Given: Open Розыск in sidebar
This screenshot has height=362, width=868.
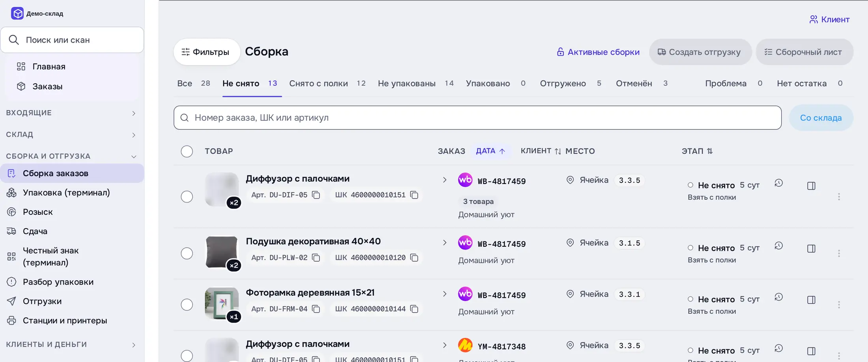Looking at the screenshot, I should (37, 212).
